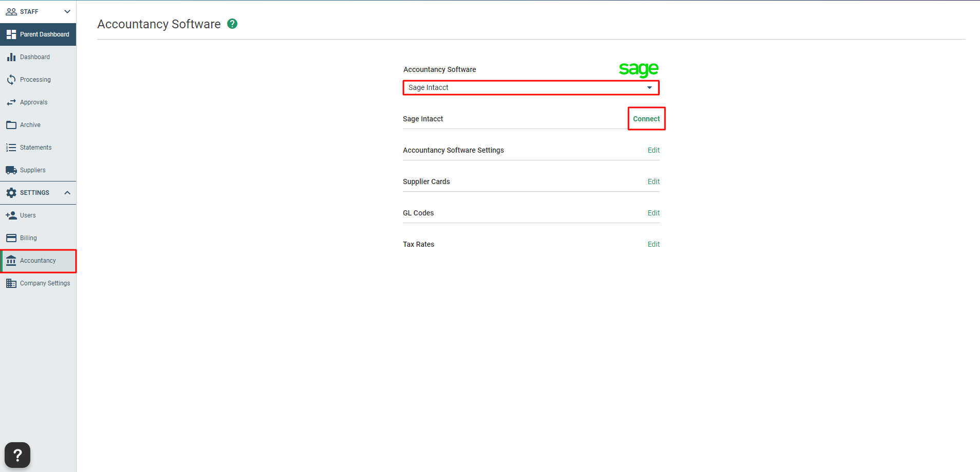
Task: Click the Settings gear icon
Action: point(11,192)
